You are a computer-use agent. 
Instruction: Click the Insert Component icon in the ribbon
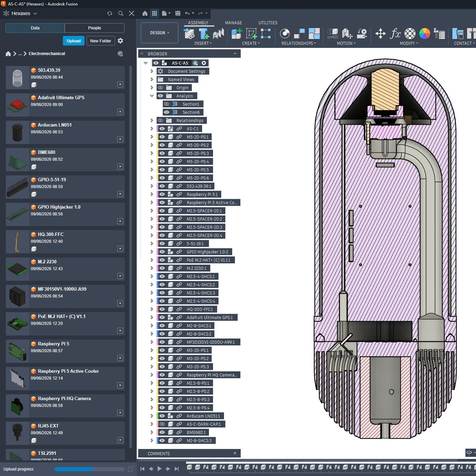tap(189, 34)
